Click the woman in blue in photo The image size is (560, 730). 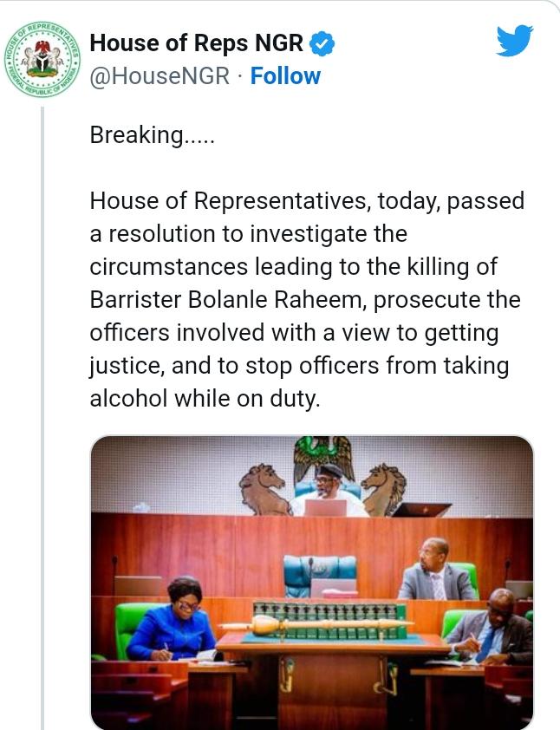[x=173, y=620]
